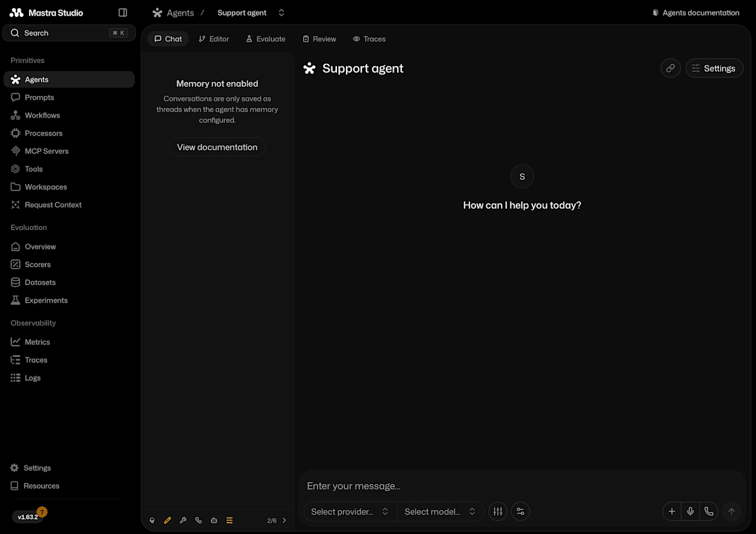
Task: Click the lightbulb icon in the bottom strip
Action: point(152,520)
